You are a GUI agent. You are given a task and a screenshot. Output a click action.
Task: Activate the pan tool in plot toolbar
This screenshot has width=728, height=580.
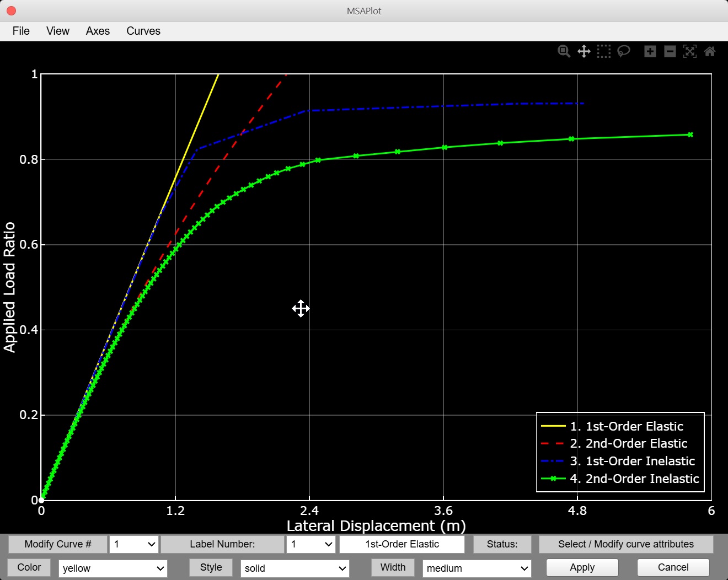click(584, 51)
